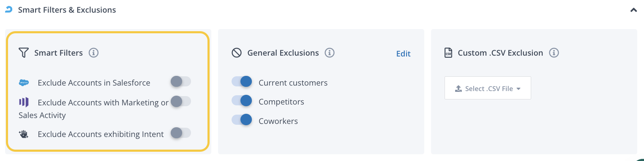Screen dimensions: 644x161
Task: Click the General Exclusions info icon
Action: point(330,53)
